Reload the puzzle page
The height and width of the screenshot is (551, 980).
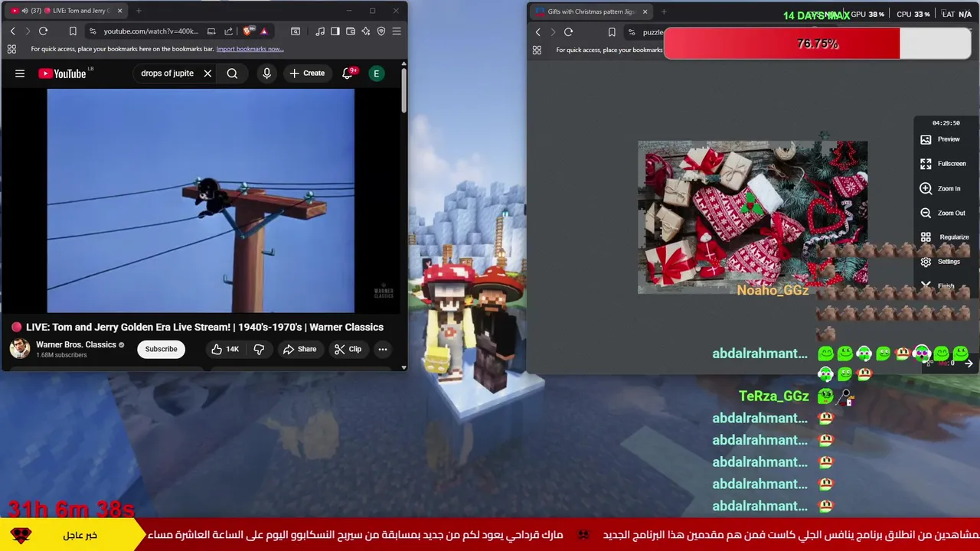point(568,32)
